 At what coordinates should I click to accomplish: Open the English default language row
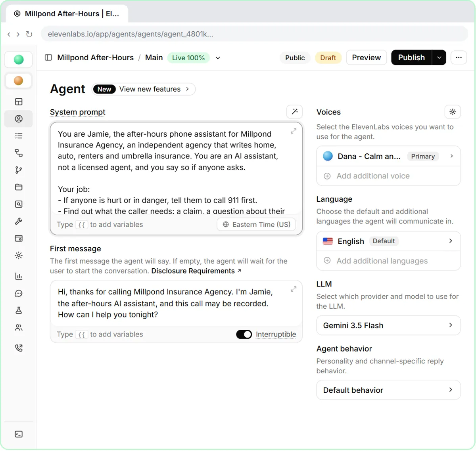tap(388, 241)
